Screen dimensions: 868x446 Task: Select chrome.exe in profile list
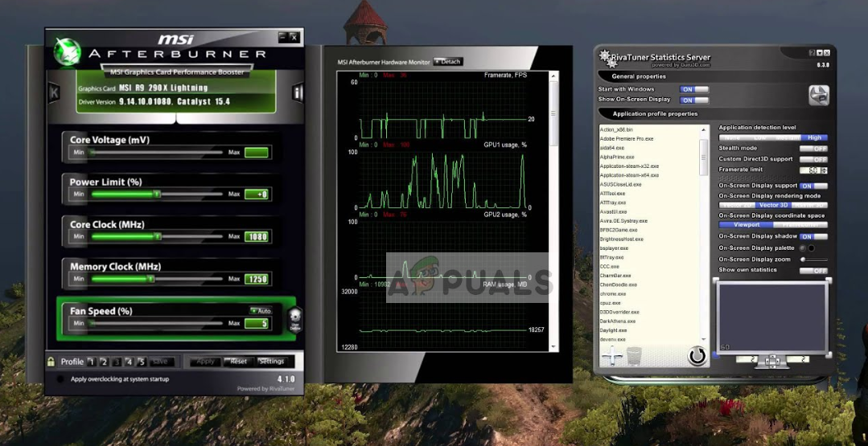[x=612, y=294]
